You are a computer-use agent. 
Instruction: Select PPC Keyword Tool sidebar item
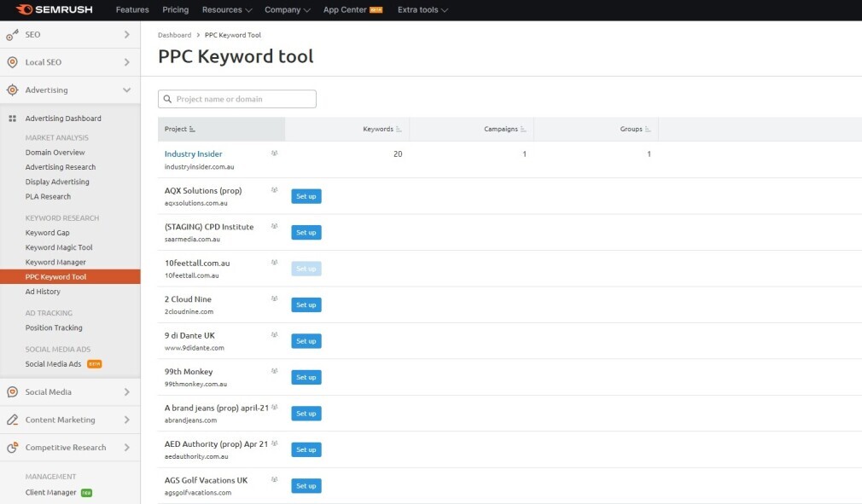coord(70,276)
